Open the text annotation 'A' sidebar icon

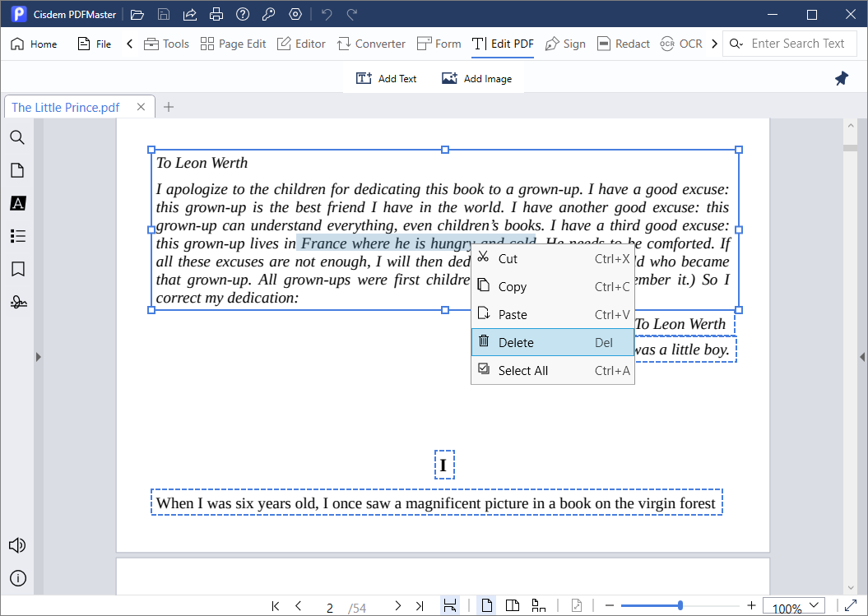click(18, 203)
